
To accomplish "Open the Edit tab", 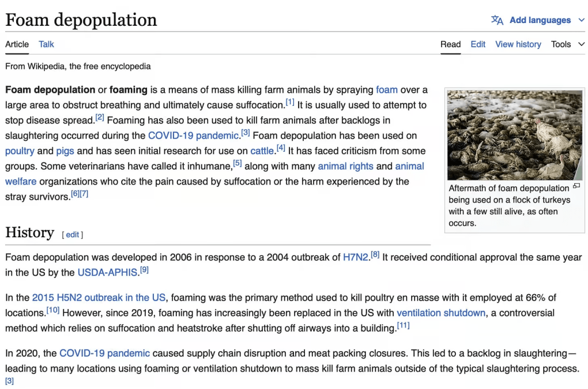I will (478, 44).
